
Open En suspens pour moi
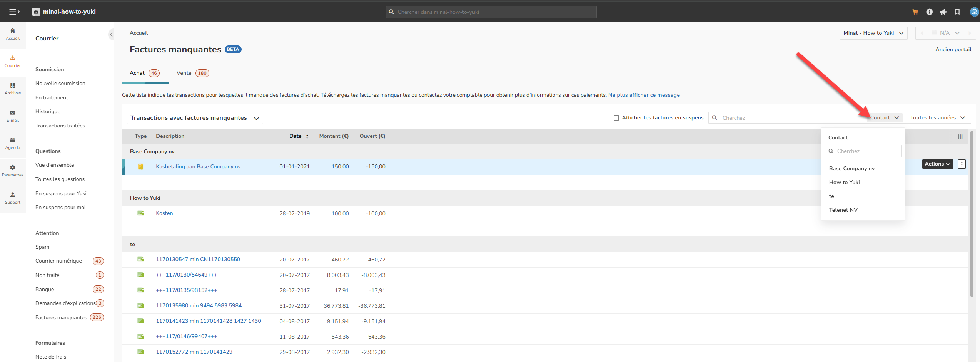click(60, 208)
